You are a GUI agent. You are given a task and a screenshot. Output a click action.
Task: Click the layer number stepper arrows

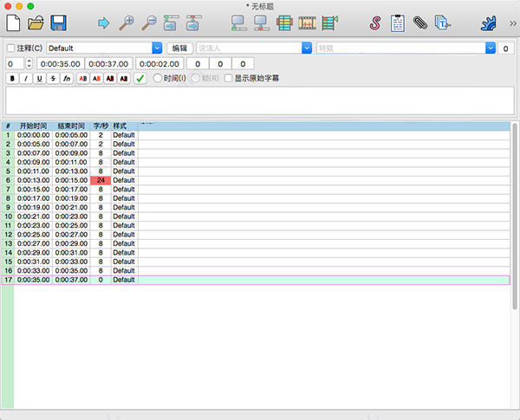29,63
